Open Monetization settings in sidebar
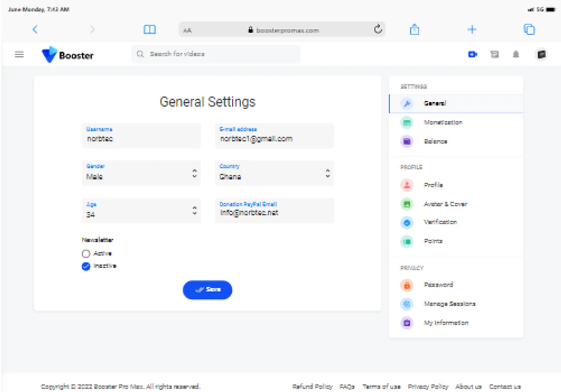Screen dimensions: 561x392 [x=443, y=122]
